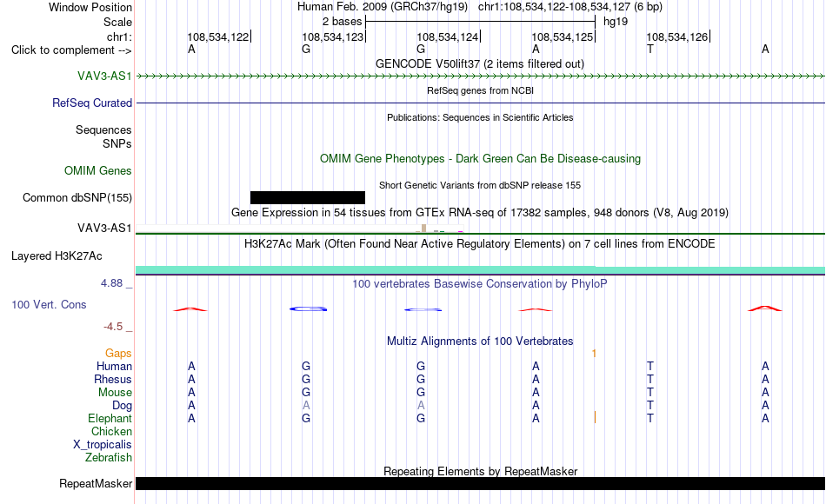
Task: Click the RepeatMasker black repeat bar
Action: point(480,483)
